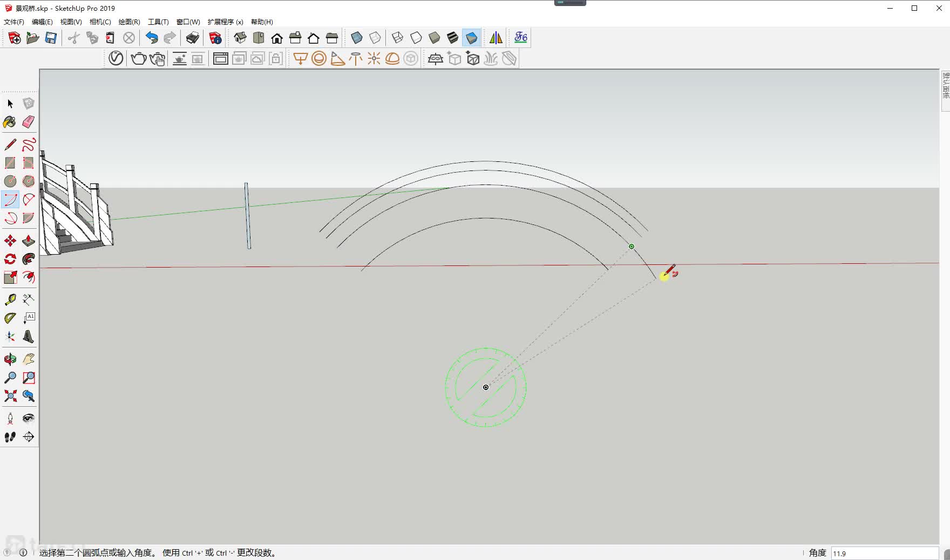Pick the Paint Bucket tool
The image size is (950, 560).
[10, 122]
